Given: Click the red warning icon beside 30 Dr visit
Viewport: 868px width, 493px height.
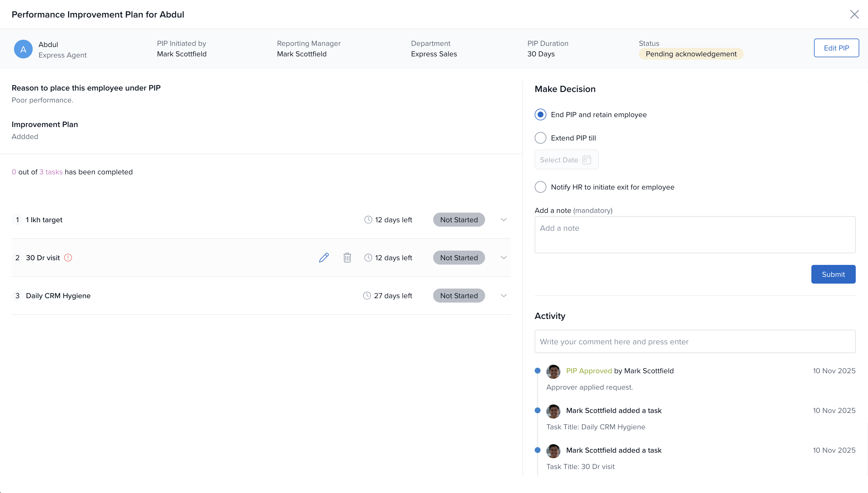Looking at the screenshot, I should [x=68, y=258].
